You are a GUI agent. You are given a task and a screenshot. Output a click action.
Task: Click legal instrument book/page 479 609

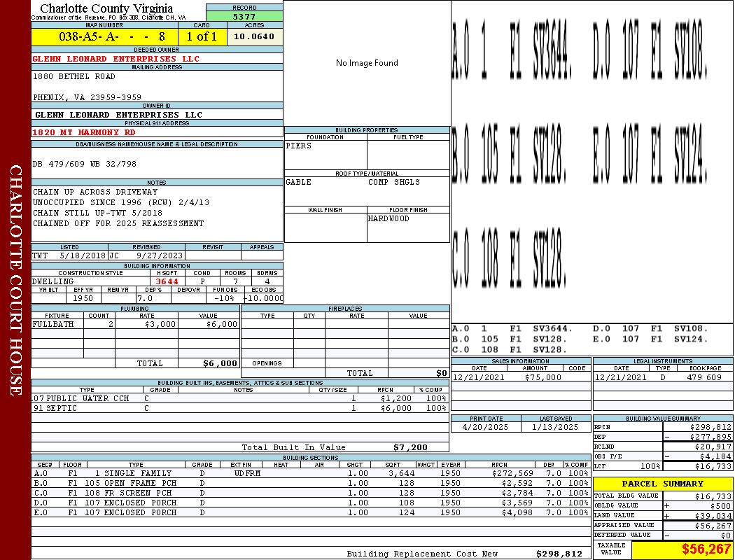pyautogui.click(x=704, y=377)
